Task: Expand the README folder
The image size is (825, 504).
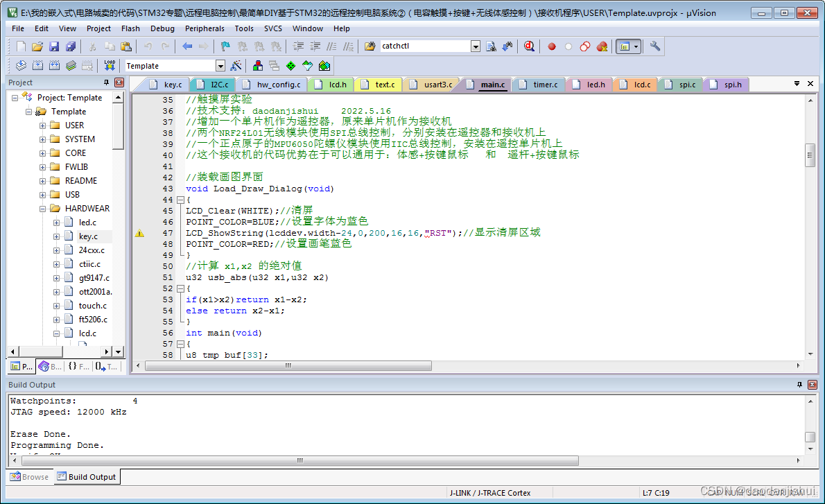Action: (x=42, y=181)
